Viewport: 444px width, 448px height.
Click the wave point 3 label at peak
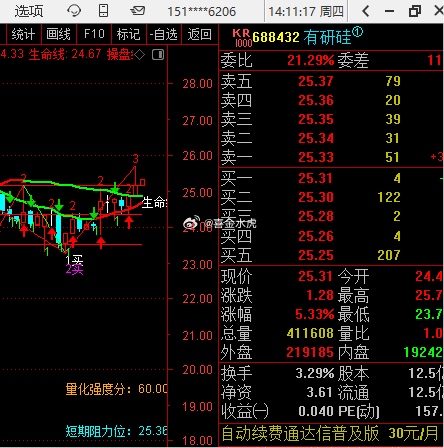click(x=135, y=159)
